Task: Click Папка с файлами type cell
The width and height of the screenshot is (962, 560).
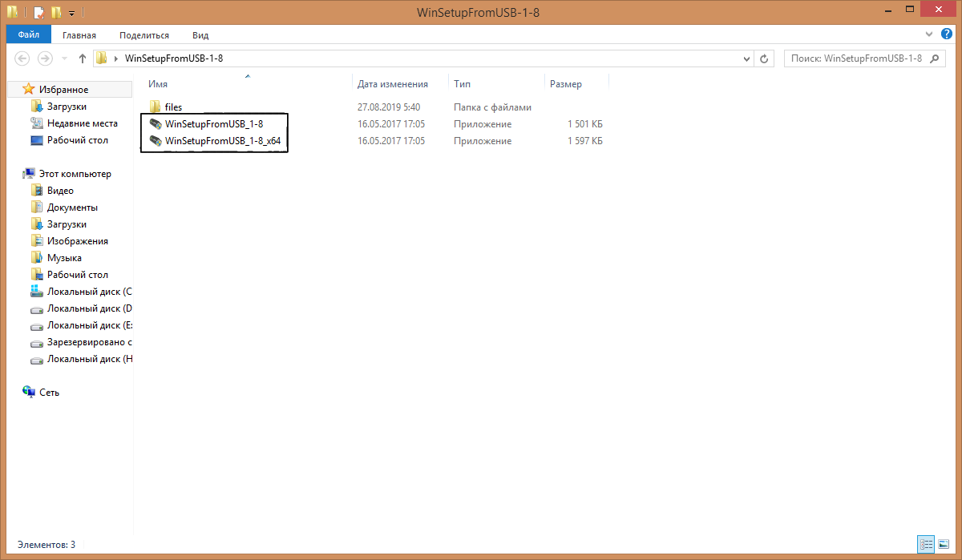Action: (x=492, y=107)
